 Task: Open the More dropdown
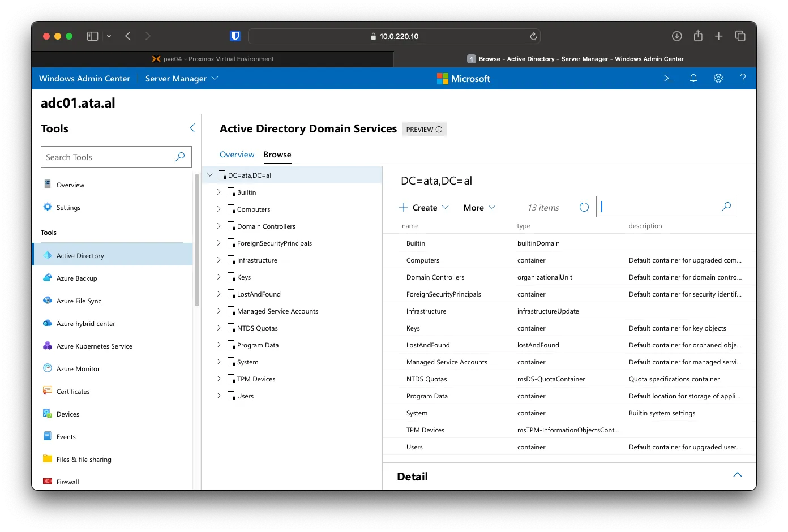tap(479, 208)
